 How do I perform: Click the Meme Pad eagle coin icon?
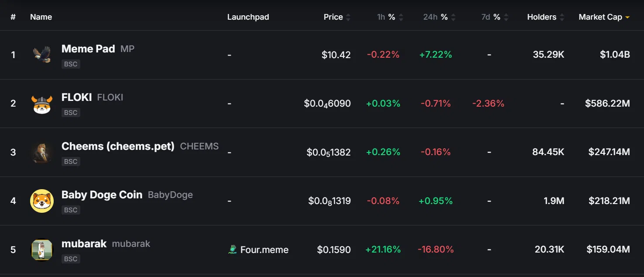pyautogui.click(x=42, y=55)
